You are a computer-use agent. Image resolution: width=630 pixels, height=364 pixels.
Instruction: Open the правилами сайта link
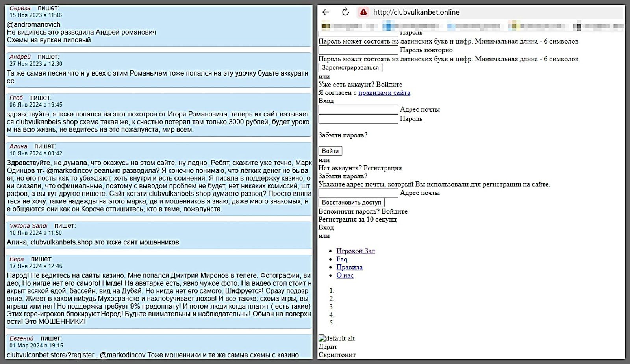pos(384,93)
